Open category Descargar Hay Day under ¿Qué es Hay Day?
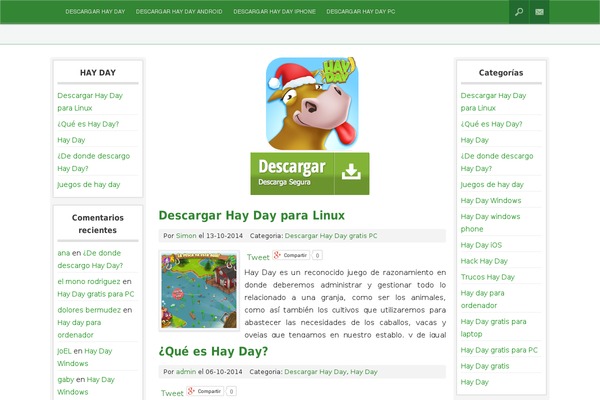The width and height of the screenshot is (600, 400). point(315,372)
